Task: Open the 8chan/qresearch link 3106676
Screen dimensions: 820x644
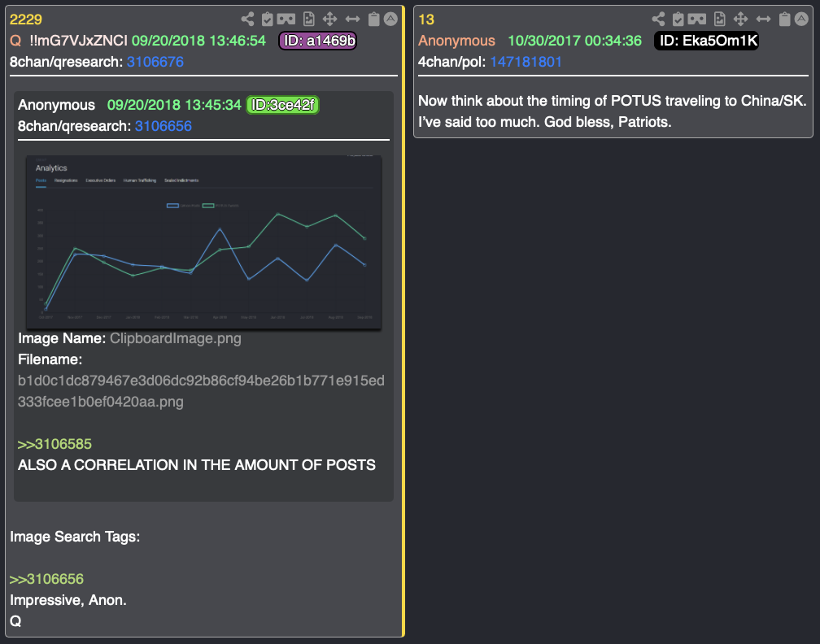Action: [x=155, y=62]
